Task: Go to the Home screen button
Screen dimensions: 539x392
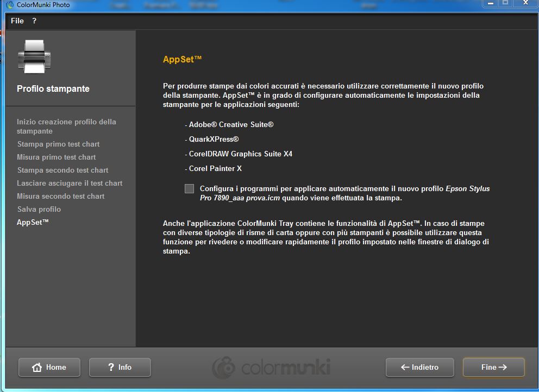Action: point(49,367)
